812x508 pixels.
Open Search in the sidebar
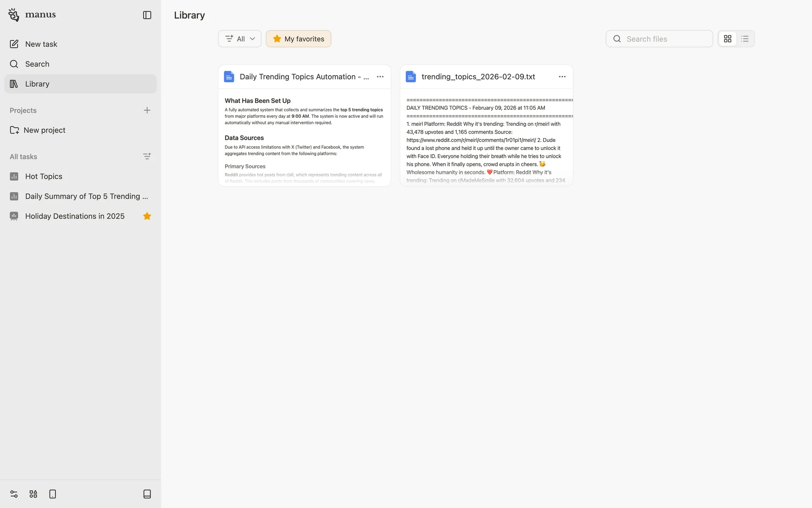[x=37, y=64]
